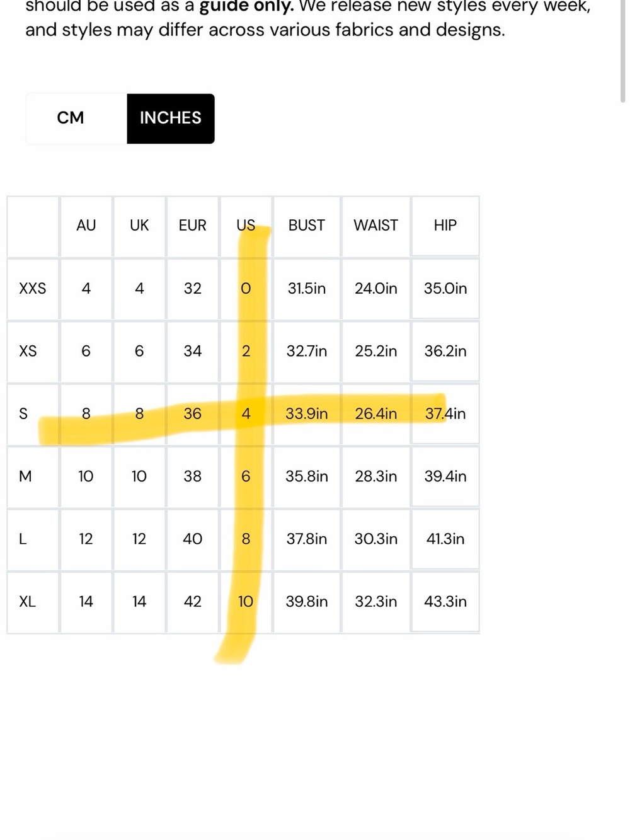The height and width of the screenshot is (840, 630).
Task: Click the 26.4in waist measurement cell
Action: [x=376, y=414]
